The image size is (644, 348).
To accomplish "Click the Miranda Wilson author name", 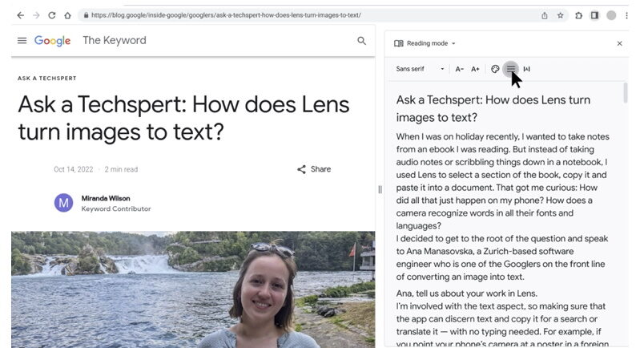I will [x=106, y=198].
